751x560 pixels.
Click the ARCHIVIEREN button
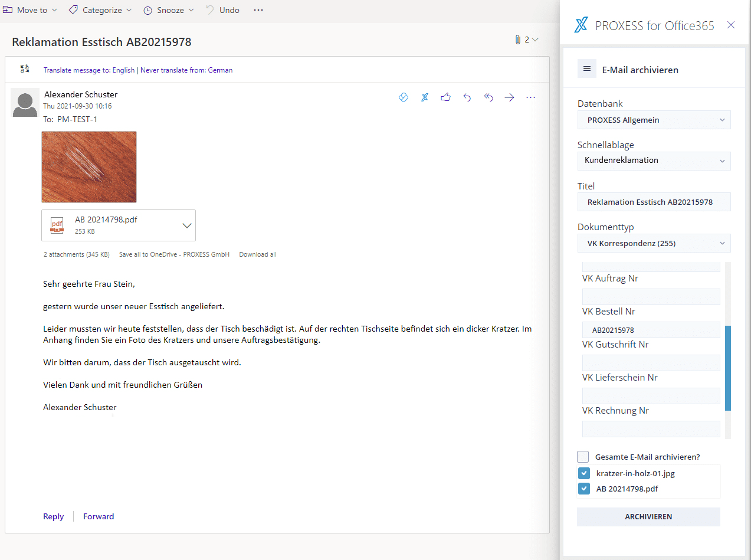click(648, 516)
